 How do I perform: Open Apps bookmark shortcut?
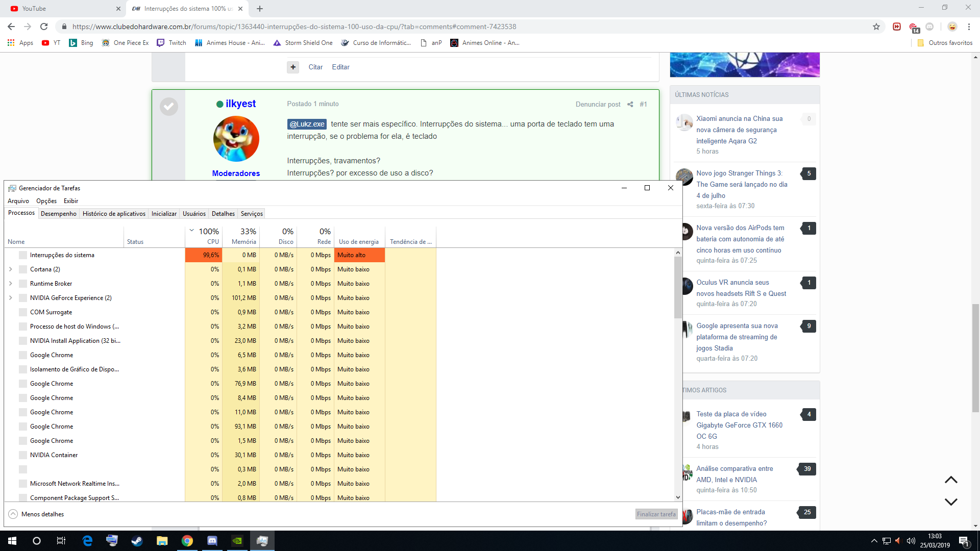(x=20, y=43)
